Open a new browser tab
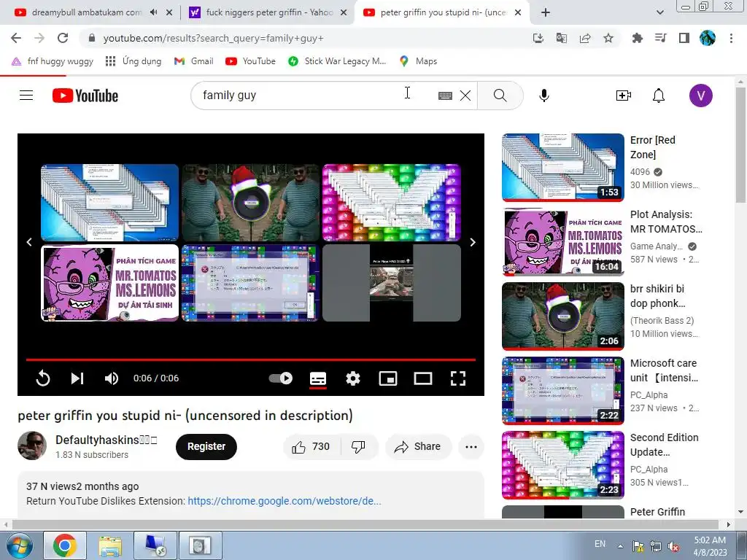Screen dimensions: 747x560 546,12
